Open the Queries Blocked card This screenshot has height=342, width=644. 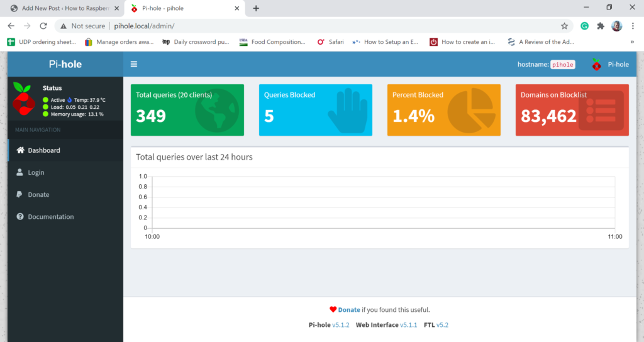click(316, 110)
